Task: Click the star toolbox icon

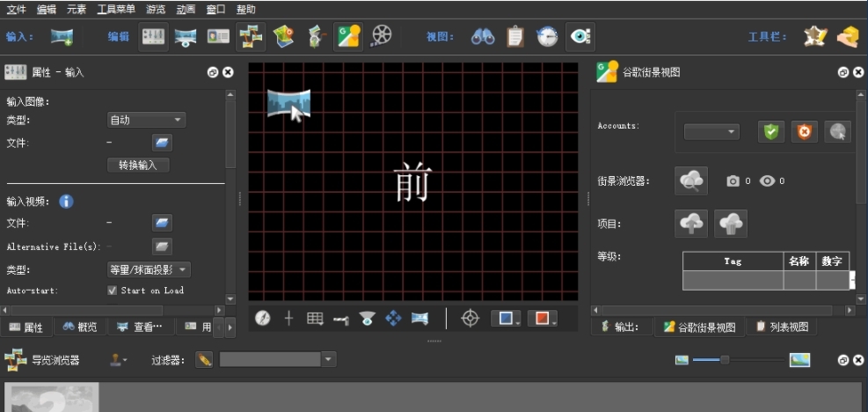Action: (x=815, y=37)
